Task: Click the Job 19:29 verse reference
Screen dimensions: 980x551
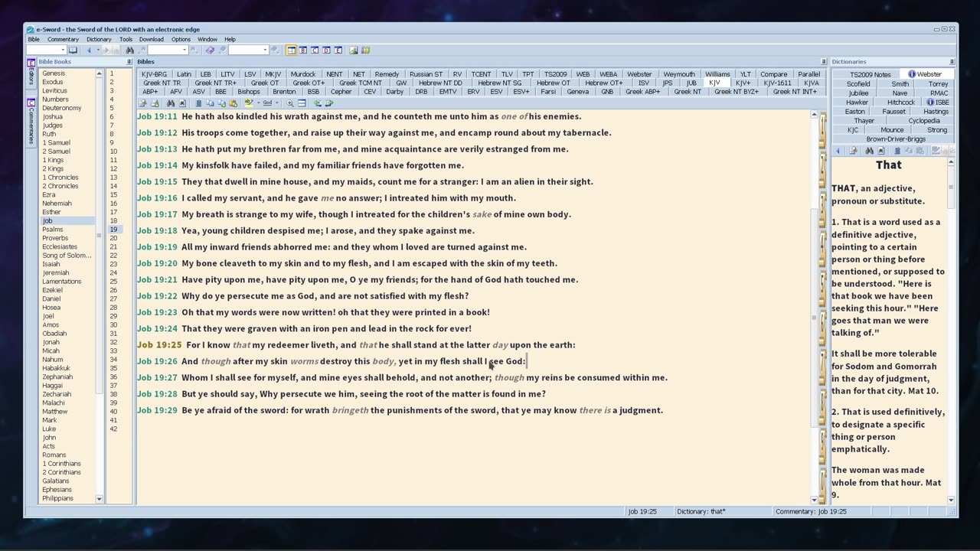Action: (157, 410)
